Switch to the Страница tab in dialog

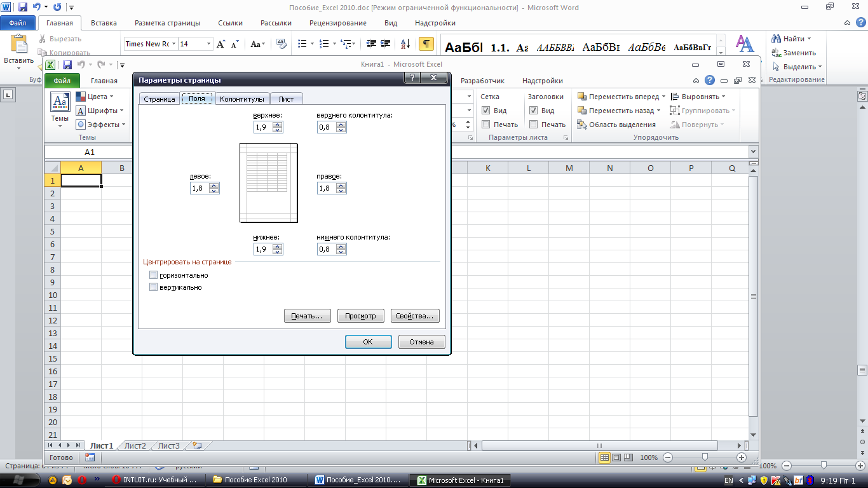(x=159, y=99)
